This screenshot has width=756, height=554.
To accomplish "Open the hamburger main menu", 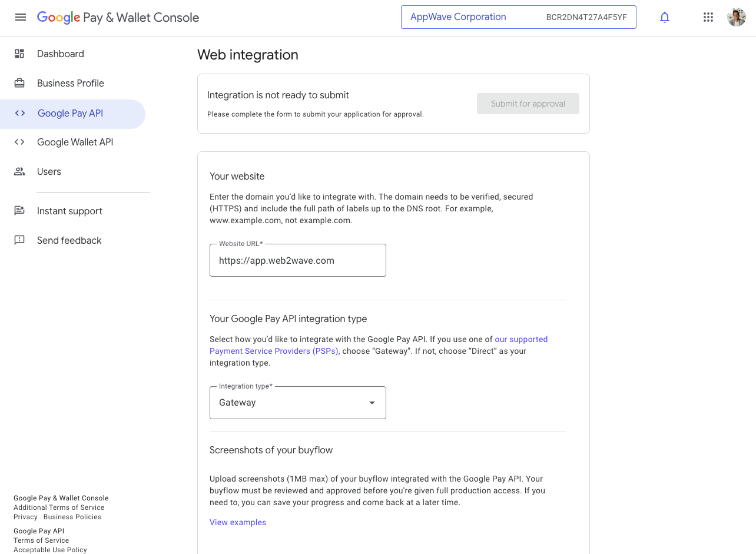I will coord(21,18).
